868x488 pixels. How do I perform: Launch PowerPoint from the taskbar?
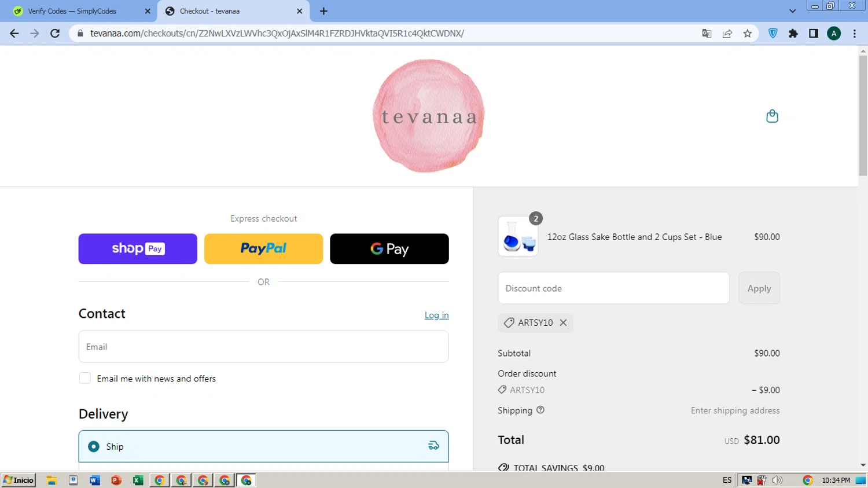tap(116, 480)
